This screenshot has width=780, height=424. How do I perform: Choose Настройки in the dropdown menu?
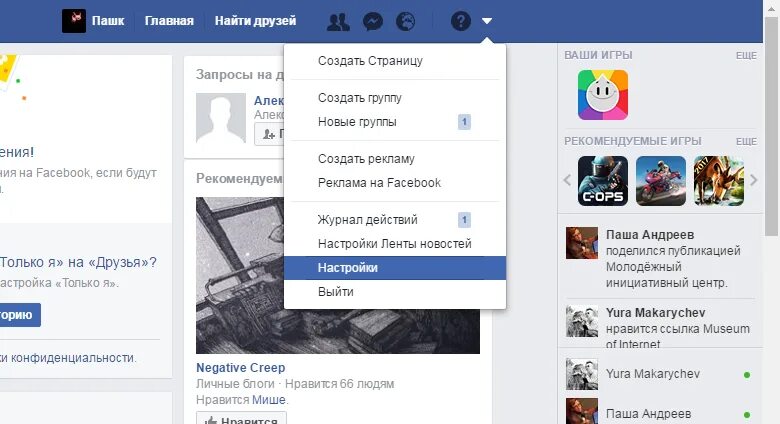395,268
